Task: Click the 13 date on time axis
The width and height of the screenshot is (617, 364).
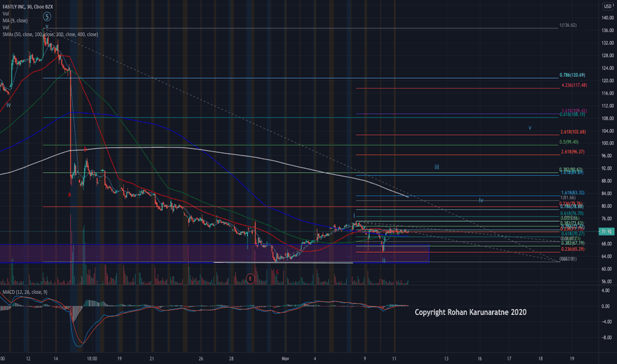Action: click(x=446, y=359)
